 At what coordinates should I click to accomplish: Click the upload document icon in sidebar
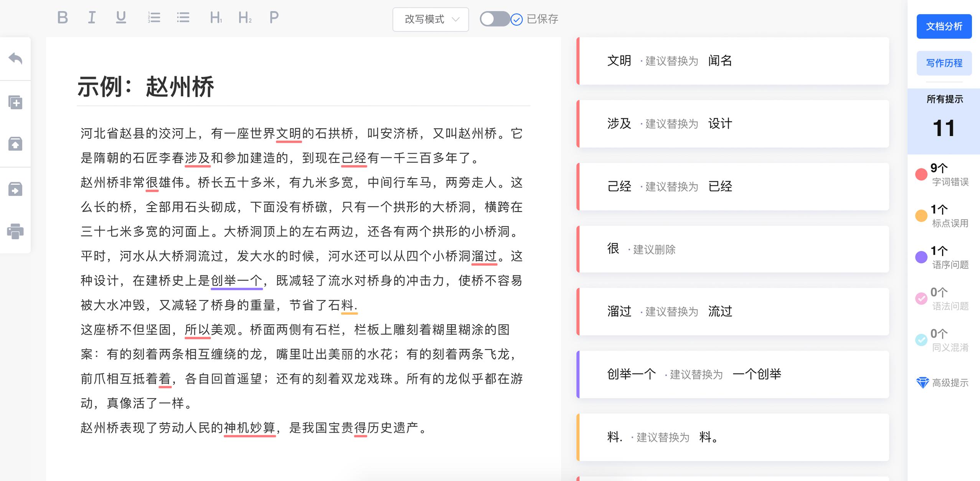click(15, 144)
